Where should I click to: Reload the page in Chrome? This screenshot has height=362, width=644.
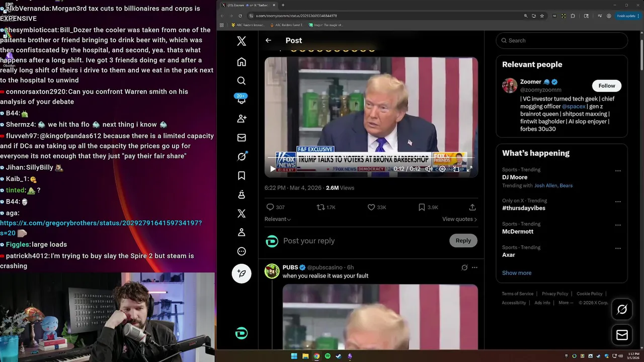point(240,16)
